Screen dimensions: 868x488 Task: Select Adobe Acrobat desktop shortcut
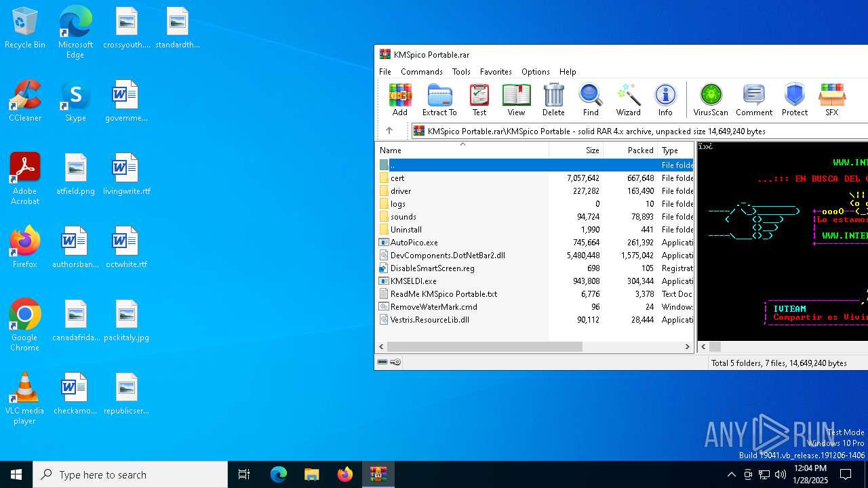pyautogui.click(x=25, y=179)
